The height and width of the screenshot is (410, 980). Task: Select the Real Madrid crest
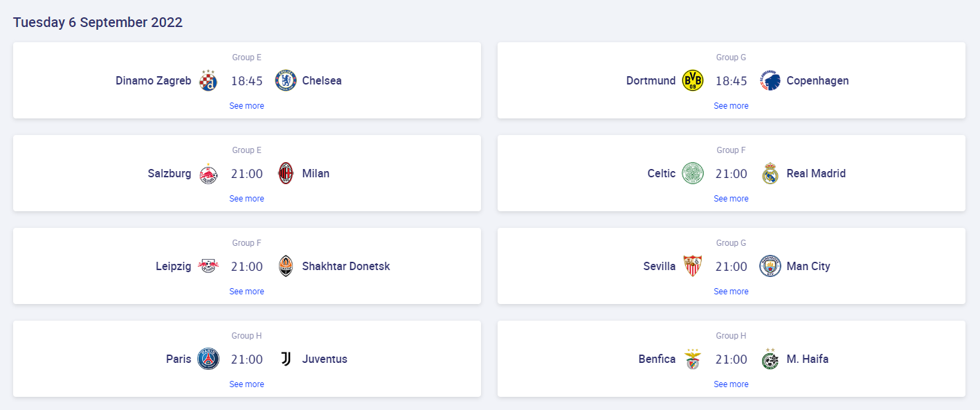coord(770,173)
